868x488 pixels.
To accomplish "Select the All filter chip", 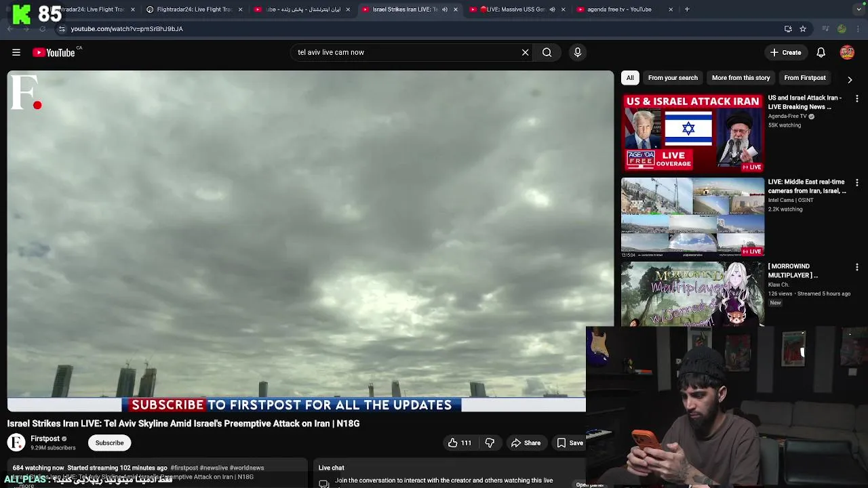I will point(630,77).
